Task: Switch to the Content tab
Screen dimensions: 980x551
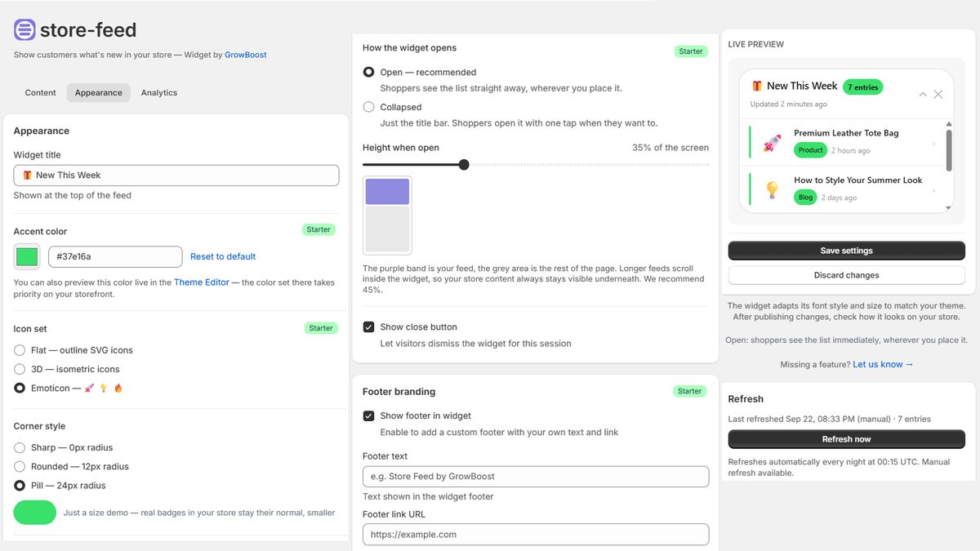Action: [x=41, y=92]
